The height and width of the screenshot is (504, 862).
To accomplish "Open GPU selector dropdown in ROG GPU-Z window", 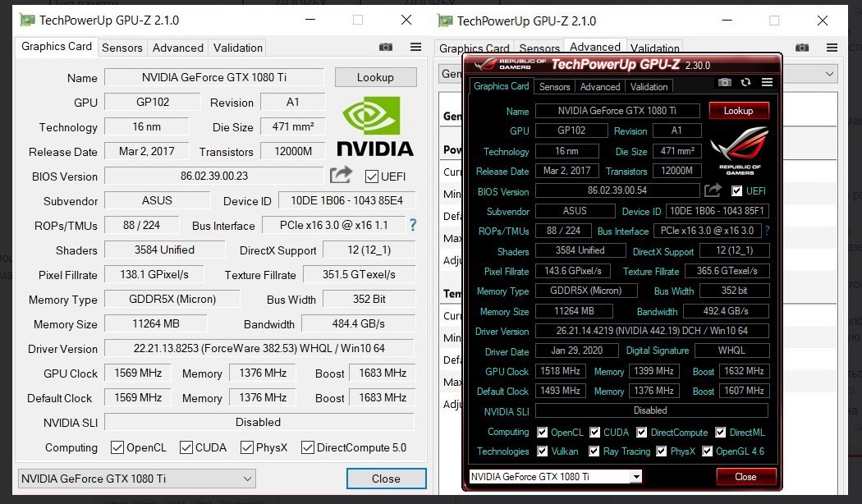I will click(555, 477).
